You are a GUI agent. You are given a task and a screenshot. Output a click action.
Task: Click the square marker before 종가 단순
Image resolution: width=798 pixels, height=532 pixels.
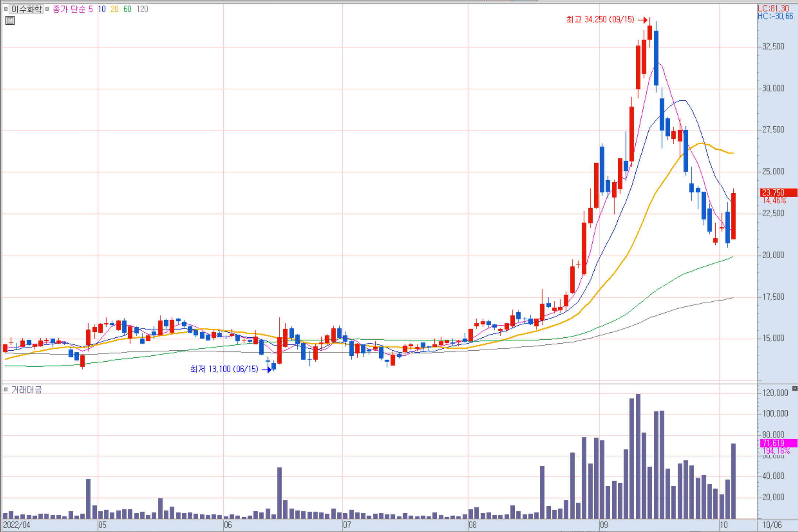[x=47, y=9]
